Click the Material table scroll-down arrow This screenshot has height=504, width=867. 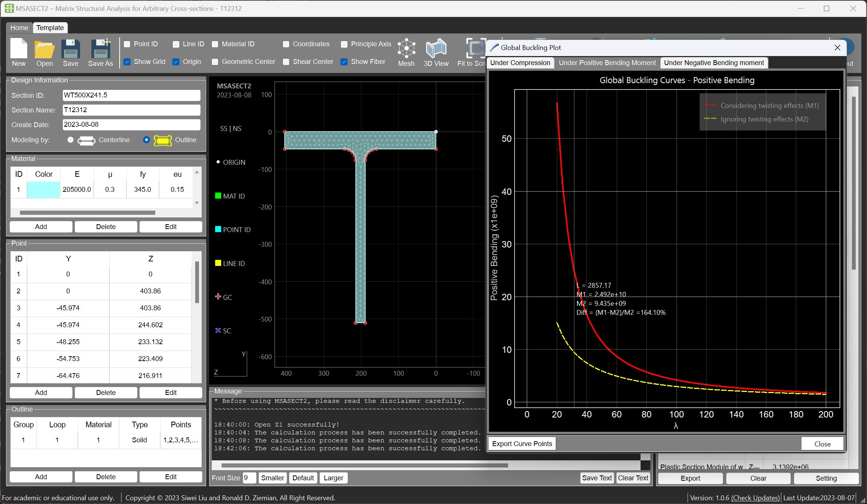tap(197, 203)
